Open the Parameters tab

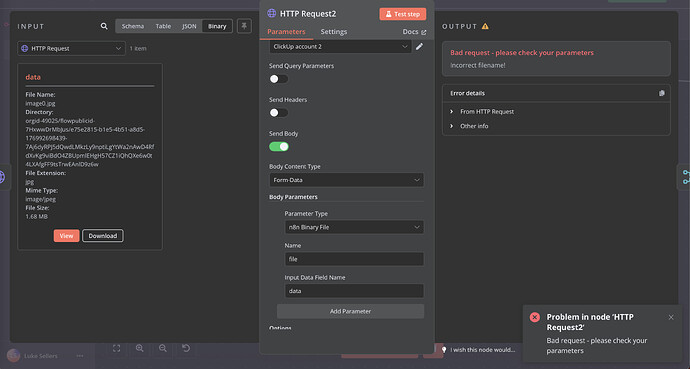click(286, 32)
